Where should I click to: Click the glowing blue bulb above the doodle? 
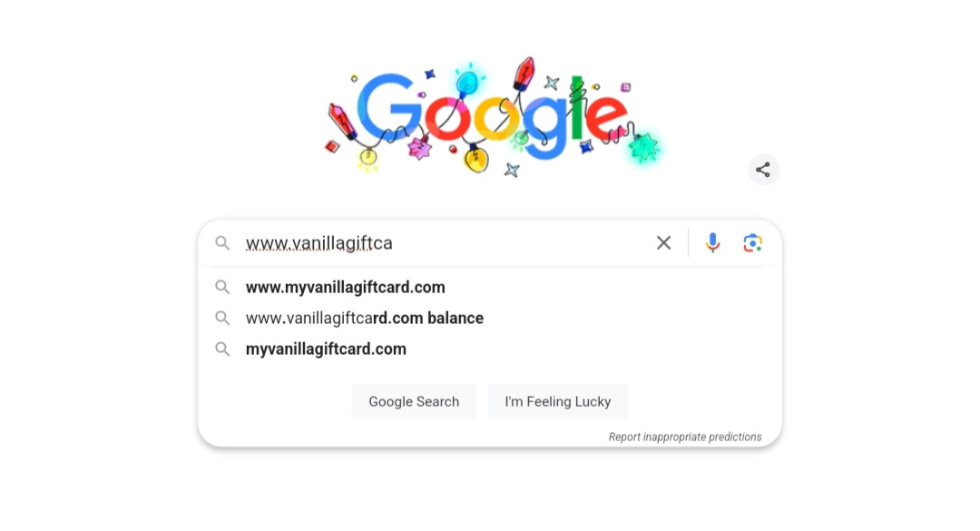(x=467, y=82)
